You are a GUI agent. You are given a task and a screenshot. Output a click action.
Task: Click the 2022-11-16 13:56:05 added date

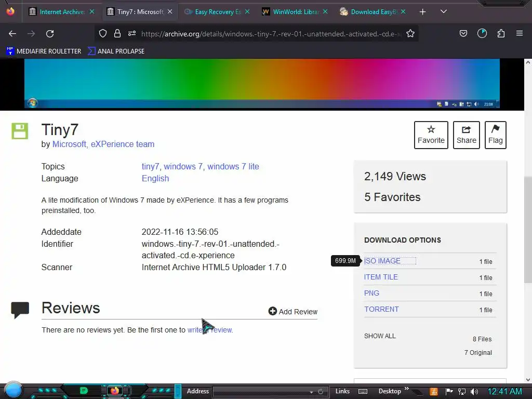point(180,232)
